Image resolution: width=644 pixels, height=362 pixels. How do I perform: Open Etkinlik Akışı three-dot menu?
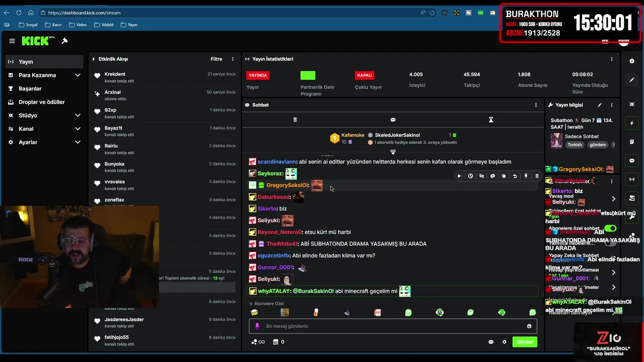pos(232,59)
